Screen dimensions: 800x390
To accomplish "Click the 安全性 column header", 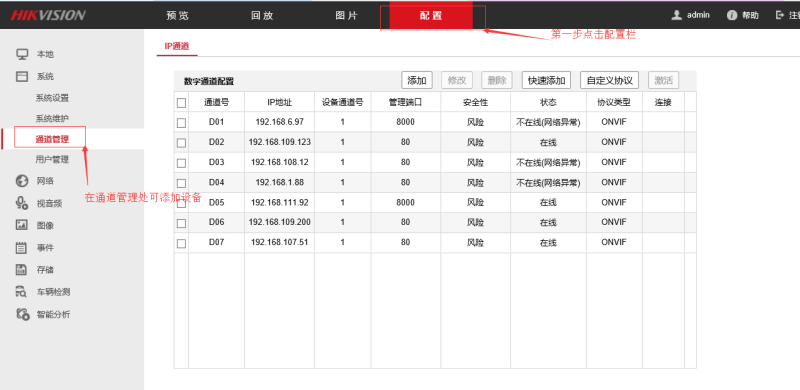I will pos(476,102).
